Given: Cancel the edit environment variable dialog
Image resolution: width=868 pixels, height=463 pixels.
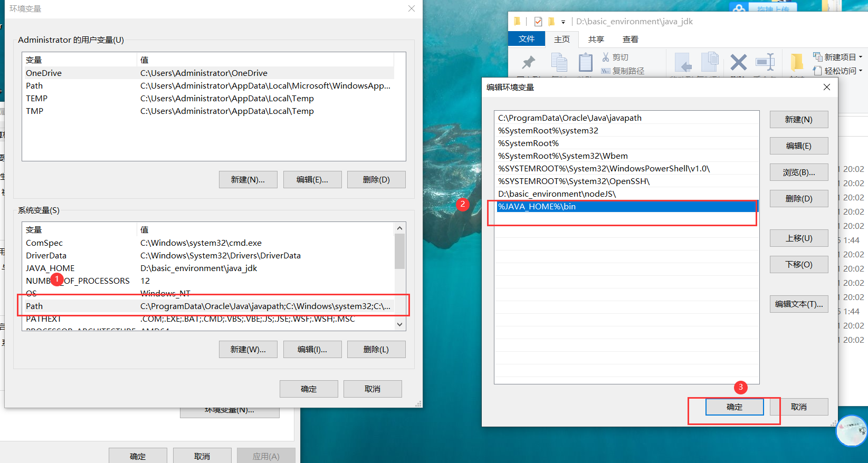Looking at the screenshot, I should click(x=799, y=407).
